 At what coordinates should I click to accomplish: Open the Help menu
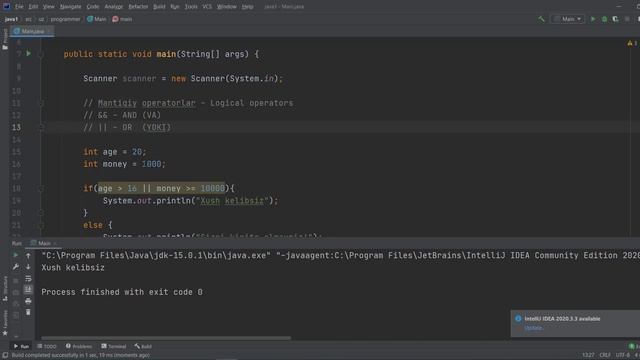tap(247, 7)
